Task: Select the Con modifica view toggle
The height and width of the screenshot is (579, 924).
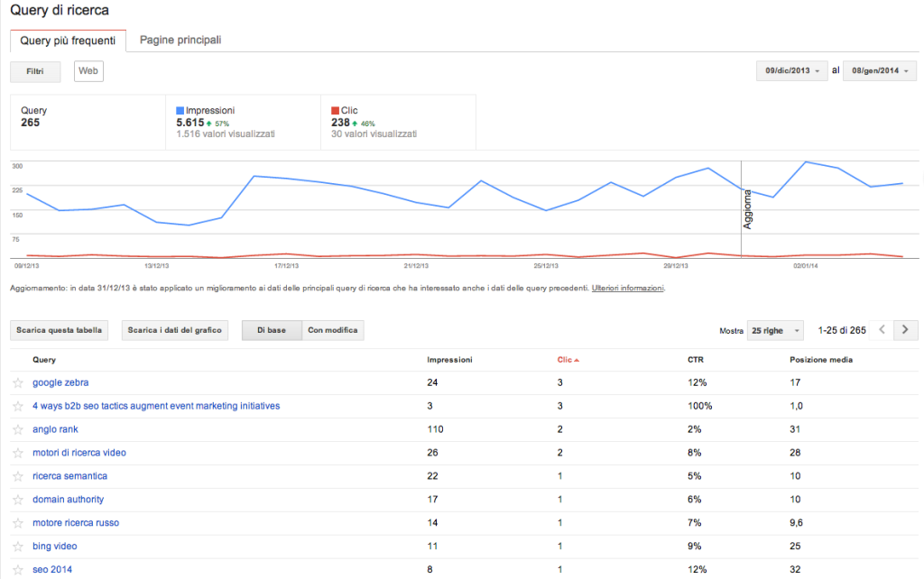Action: coord(332,330)
